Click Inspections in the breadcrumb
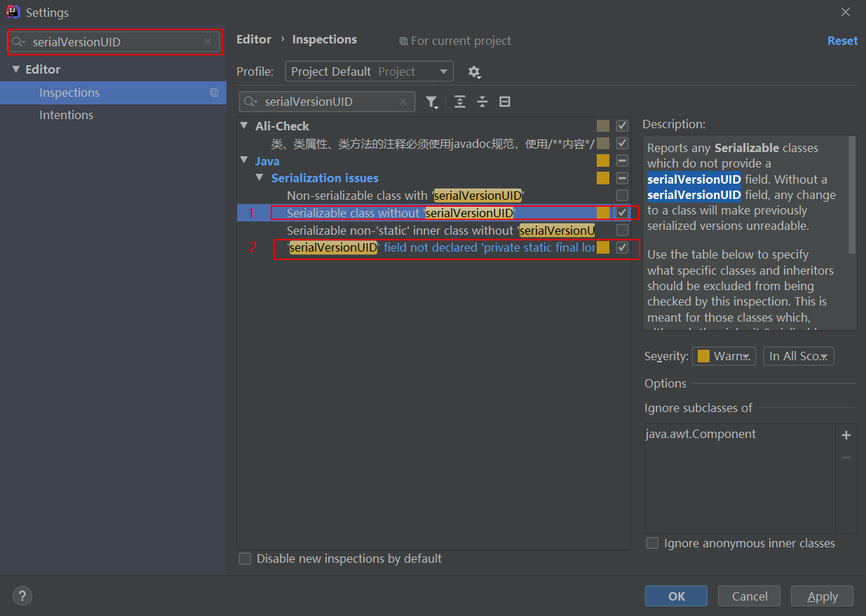This screenshot has width=866, height=616. coord(325,39)
